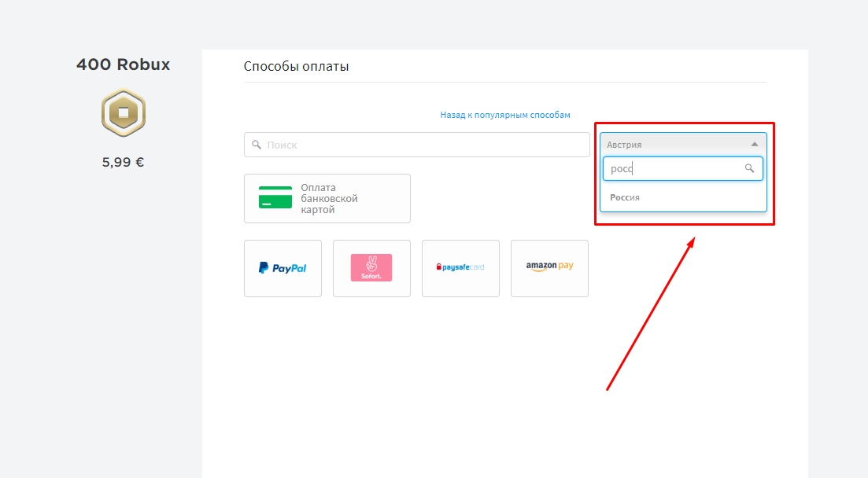Viewport: 868px width, 478px height.
Task: Click the gold Robux coin icon
Action: tap(124, 113)
